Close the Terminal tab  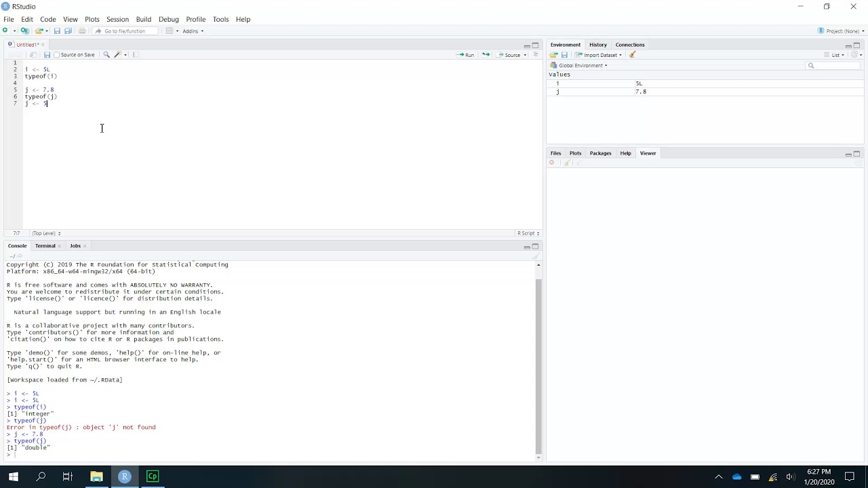coord(59,246)
